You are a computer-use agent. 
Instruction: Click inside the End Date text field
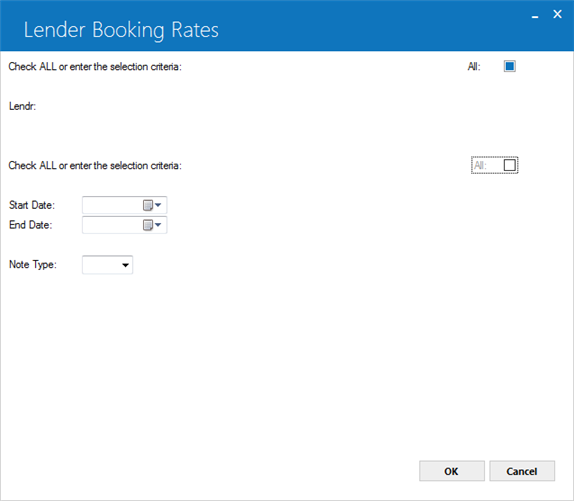(x=112, y=225)
